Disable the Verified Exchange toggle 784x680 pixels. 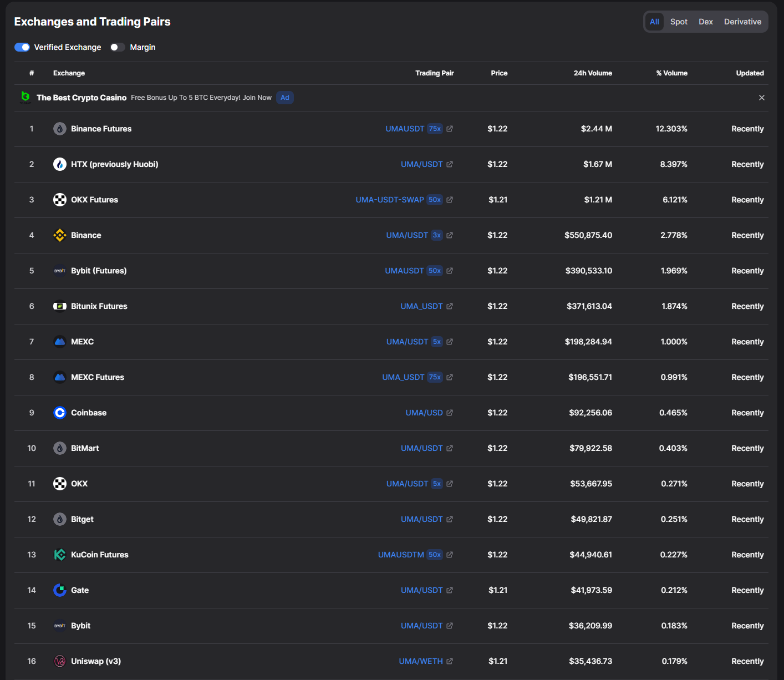tap(22, 47)
